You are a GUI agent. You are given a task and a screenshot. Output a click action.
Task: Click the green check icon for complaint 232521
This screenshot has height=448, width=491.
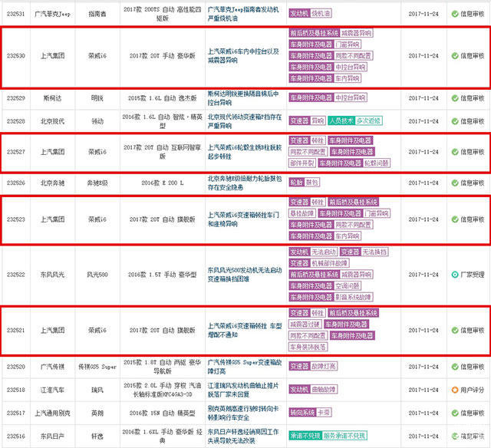(455, 331)
